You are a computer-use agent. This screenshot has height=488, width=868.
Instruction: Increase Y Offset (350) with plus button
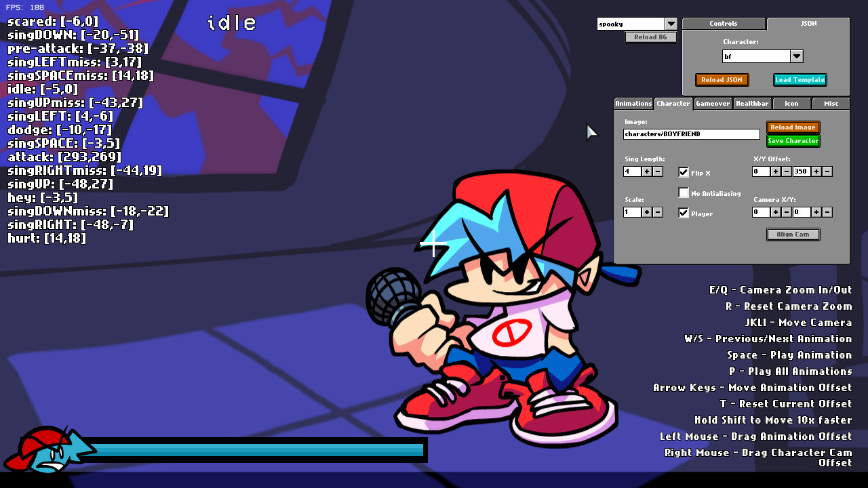[x=816, y=171]
